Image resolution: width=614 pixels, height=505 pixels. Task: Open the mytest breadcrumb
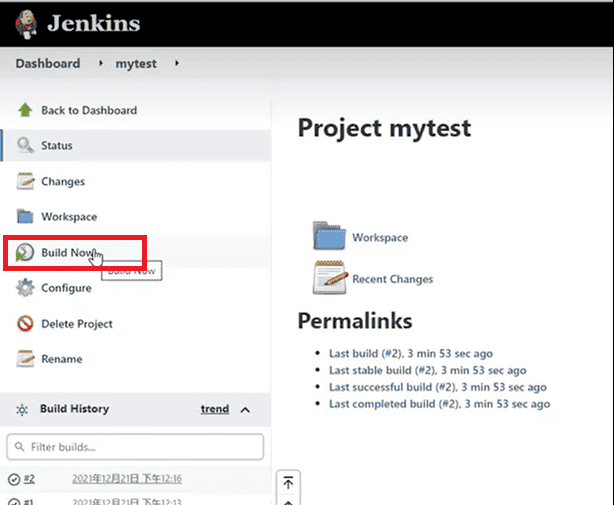coord(136,64)
